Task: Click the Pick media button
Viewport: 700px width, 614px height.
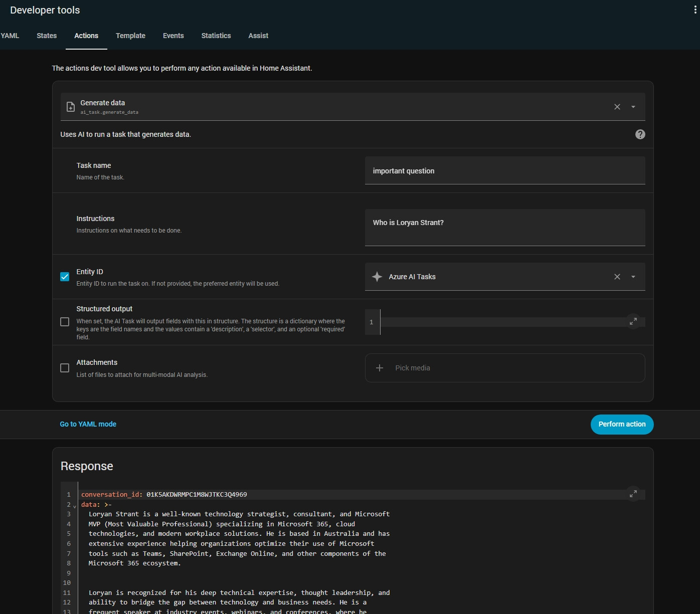Action: [x=505, y=368]
